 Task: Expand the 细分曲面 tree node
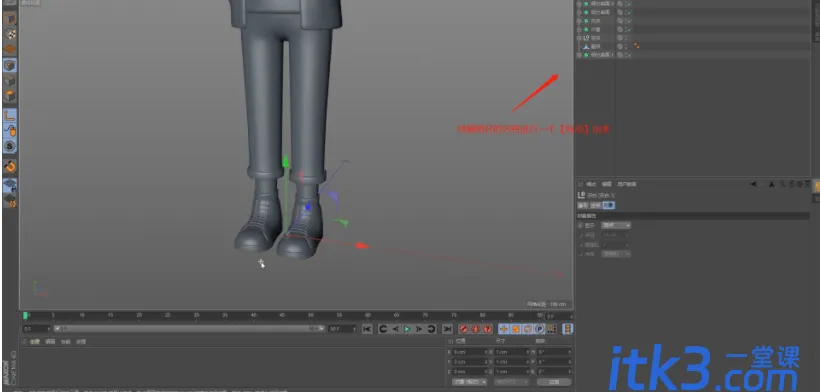pyautogui.click(x=579, y=12)
